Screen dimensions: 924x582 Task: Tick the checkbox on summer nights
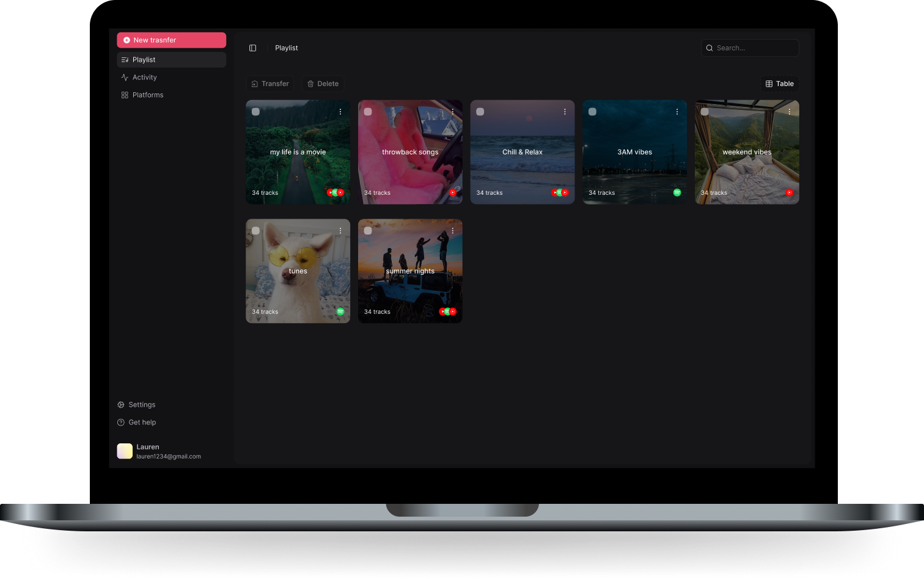point(368,230)
